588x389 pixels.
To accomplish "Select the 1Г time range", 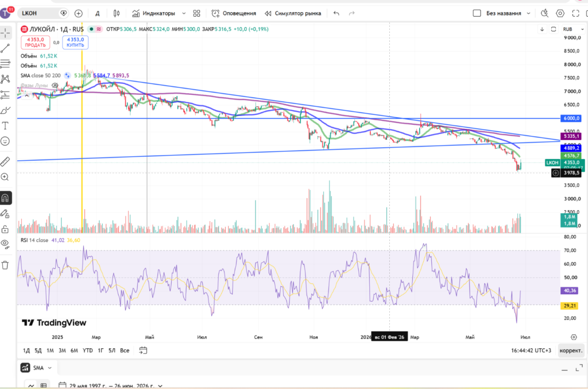I will [100, 351].
